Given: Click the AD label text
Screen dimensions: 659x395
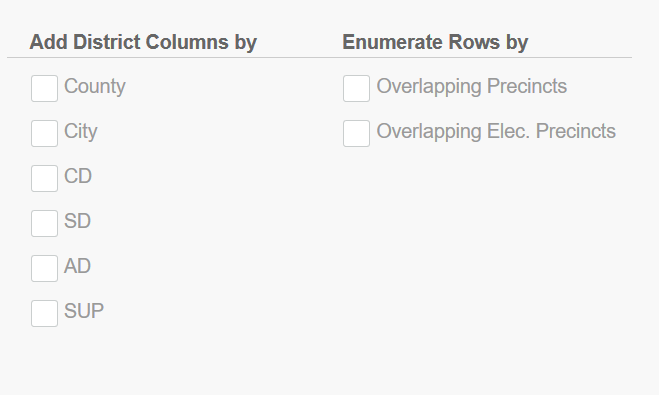Looking at the screenshot, I should [x=77, y=266].
